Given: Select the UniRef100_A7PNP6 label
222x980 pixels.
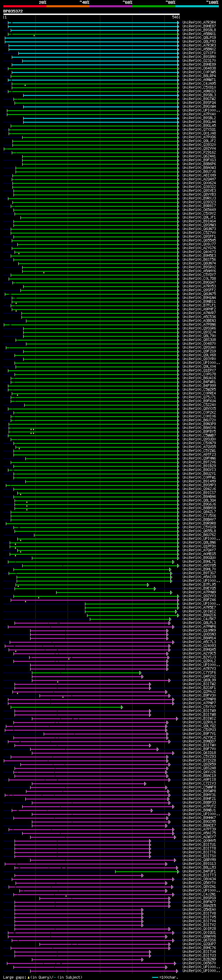Looking at the screenshot, I should click(x=199, y=626).
